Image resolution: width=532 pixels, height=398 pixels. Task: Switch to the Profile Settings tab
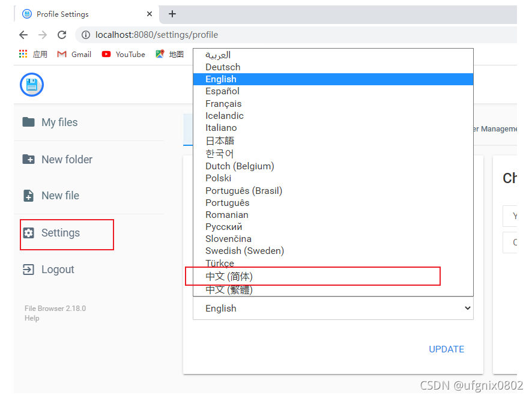tap(62, 14)
